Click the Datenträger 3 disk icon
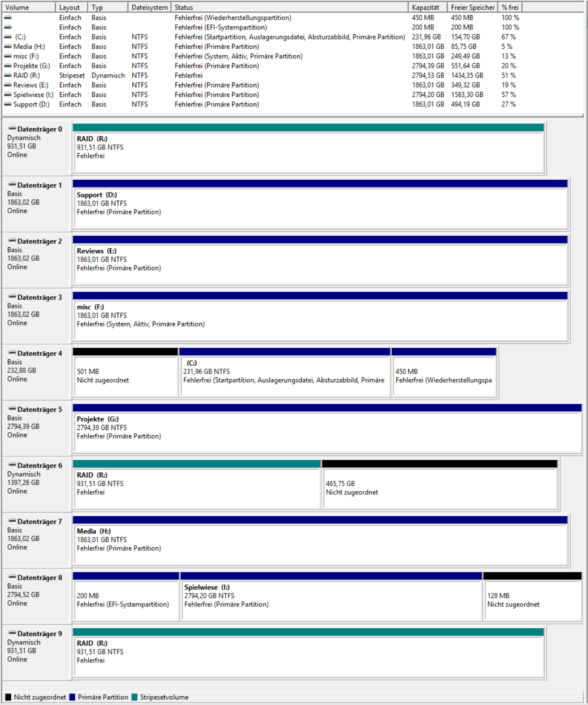588x705 pixels. click(12, 297)
